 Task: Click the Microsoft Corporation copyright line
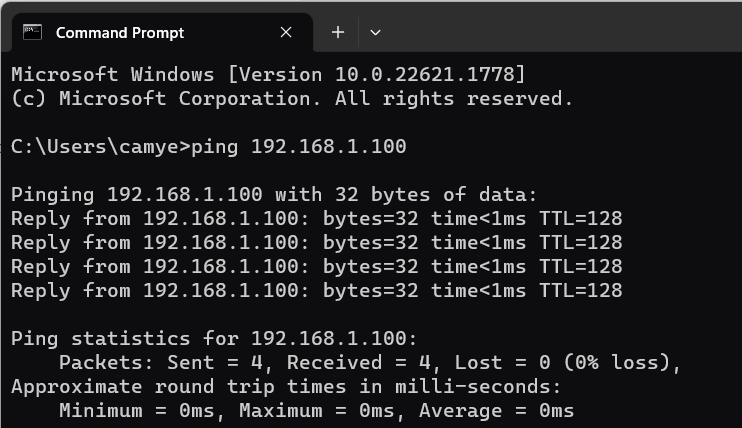coord(292,98)
